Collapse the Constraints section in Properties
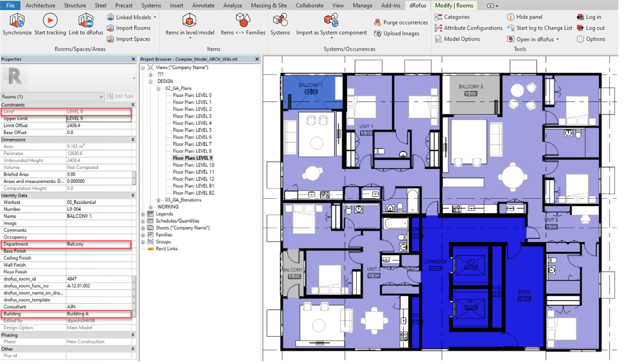Viewport: 624px width, 364px height. 133,105
